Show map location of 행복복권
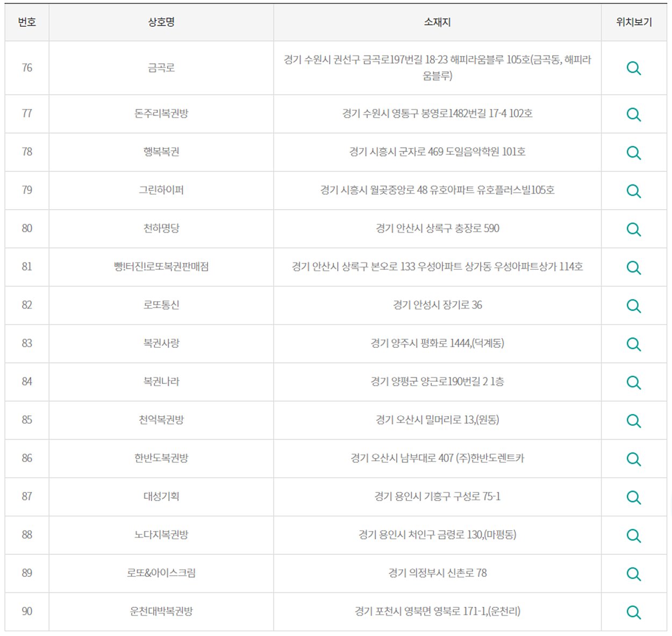The image size is (672, 636). (x=634, y=153)
